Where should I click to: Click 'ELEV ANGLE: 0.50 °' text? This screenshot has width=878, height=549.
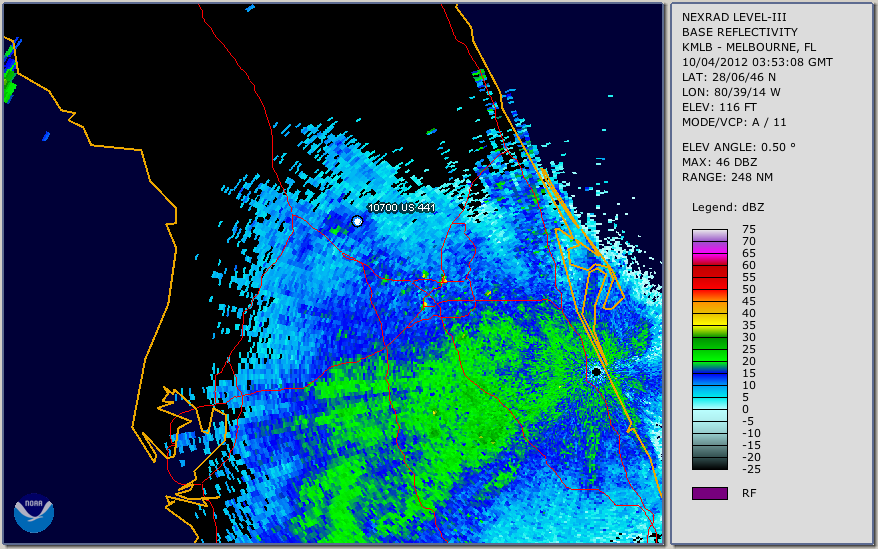738,147
